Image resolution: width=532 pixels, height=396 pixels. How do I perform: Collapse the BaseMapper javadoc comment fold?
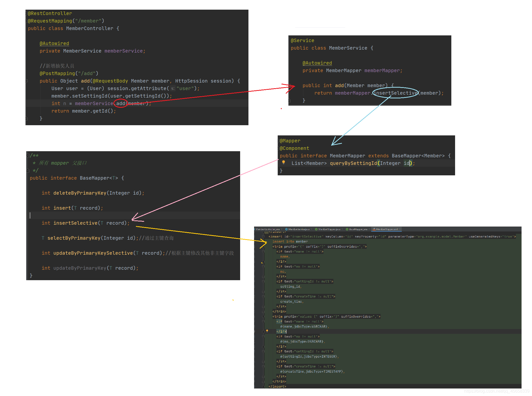click(x=28, y=155)
